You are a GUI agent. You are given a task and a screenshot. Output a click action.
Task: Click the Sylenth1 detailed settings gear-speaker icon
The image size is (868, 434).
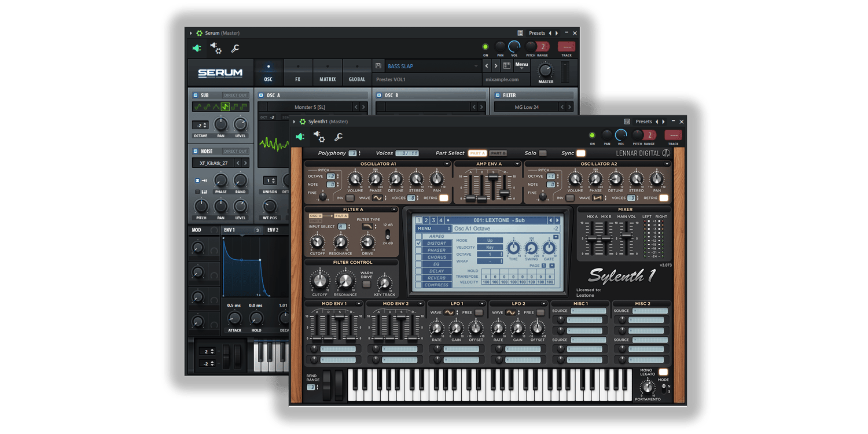(x=319, y=137)
